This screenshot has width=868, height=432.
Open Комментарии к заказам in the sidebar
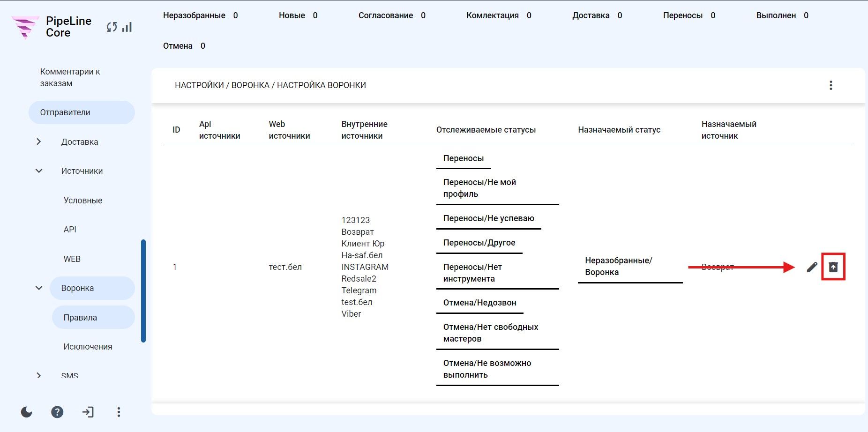[x=70, y=77]
